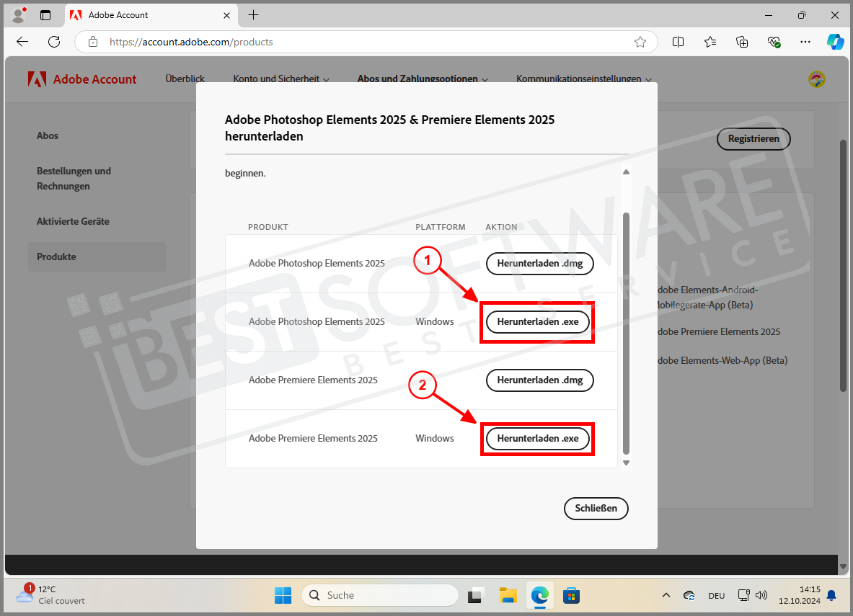Download Premiere Elements 2025 .dmg

539,380
